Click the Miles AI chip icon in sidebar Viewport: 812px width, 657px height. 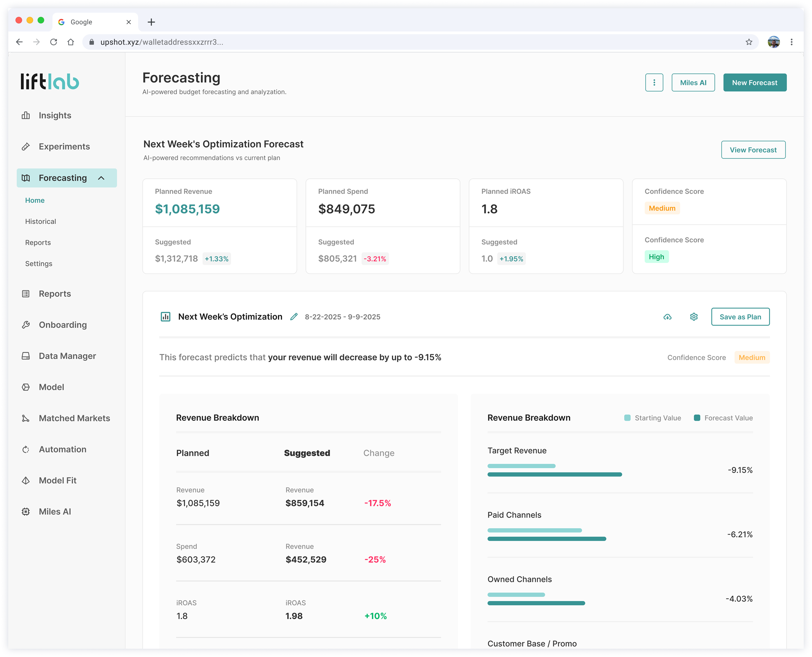coord(26,512)
